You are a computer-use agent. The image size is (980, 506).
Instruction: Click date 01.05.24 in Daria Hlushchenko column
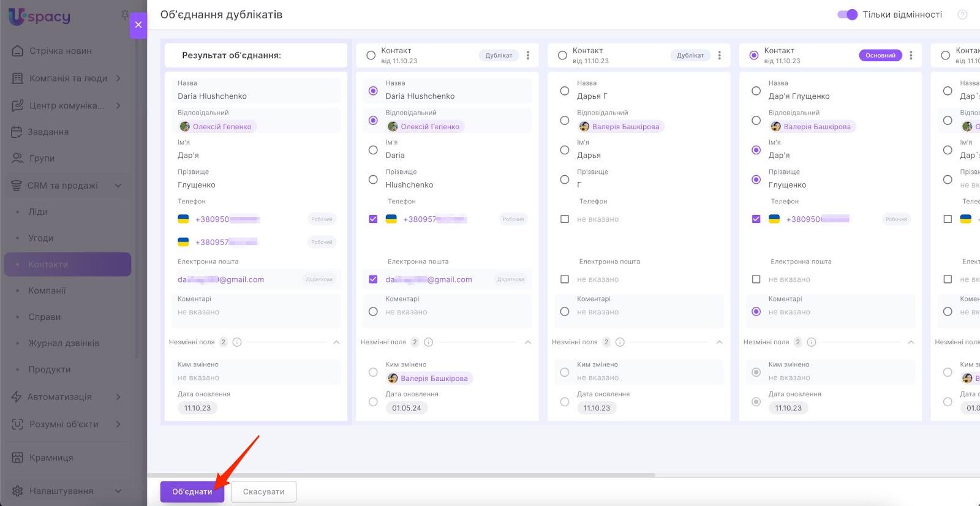[407, 408]
